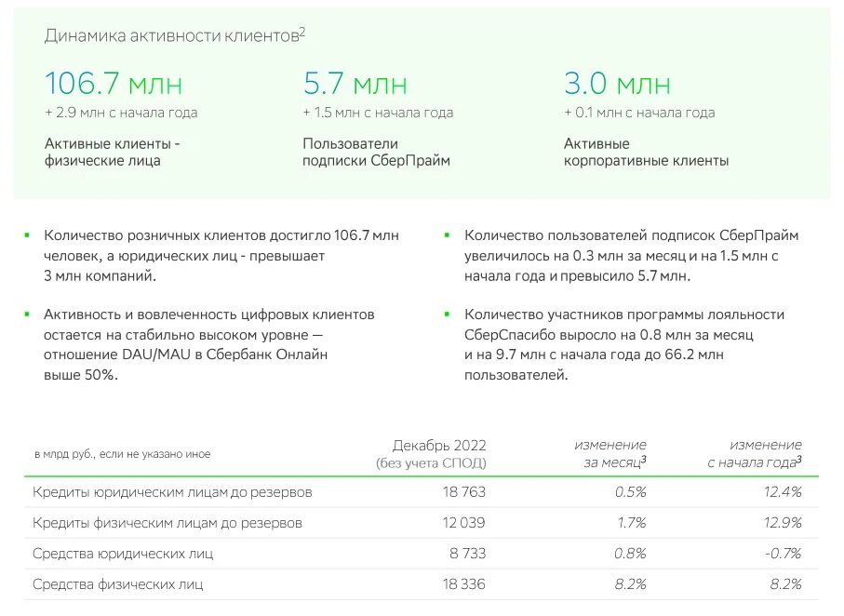Click paragraph starting 'Количество участников программы лояльности'

click(x=624, y=344)
